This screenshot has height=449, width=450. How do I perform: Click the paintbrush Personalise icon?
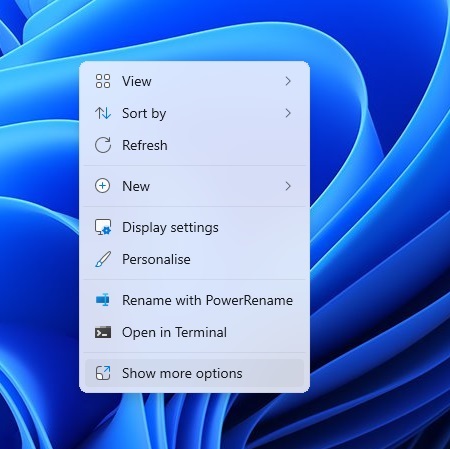click(103, 259)
